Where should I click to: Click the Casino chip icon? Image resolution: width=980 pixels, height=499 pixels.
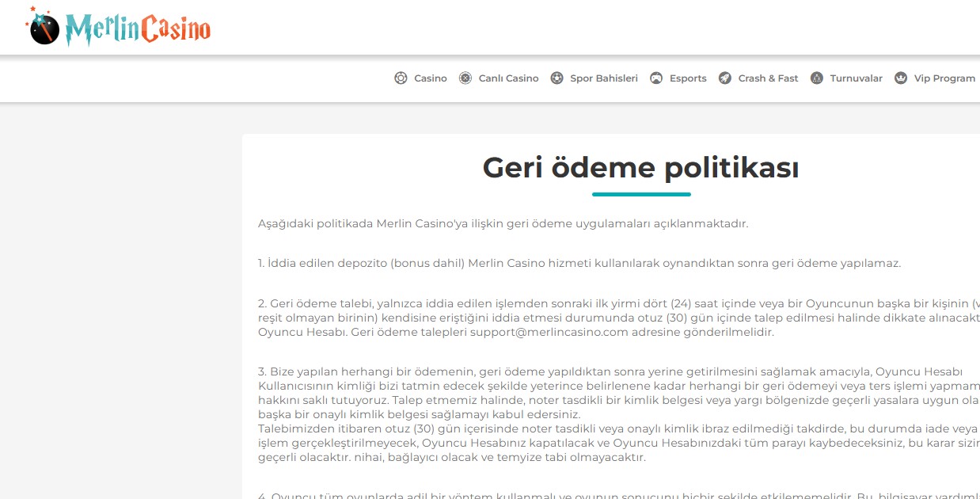[x=401, y=78]
